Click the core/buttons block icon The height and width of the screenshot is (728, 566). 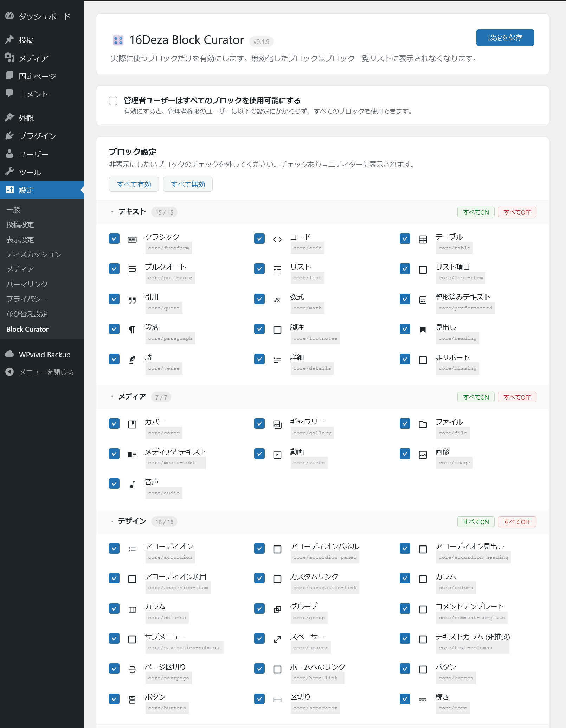[132, 700]
